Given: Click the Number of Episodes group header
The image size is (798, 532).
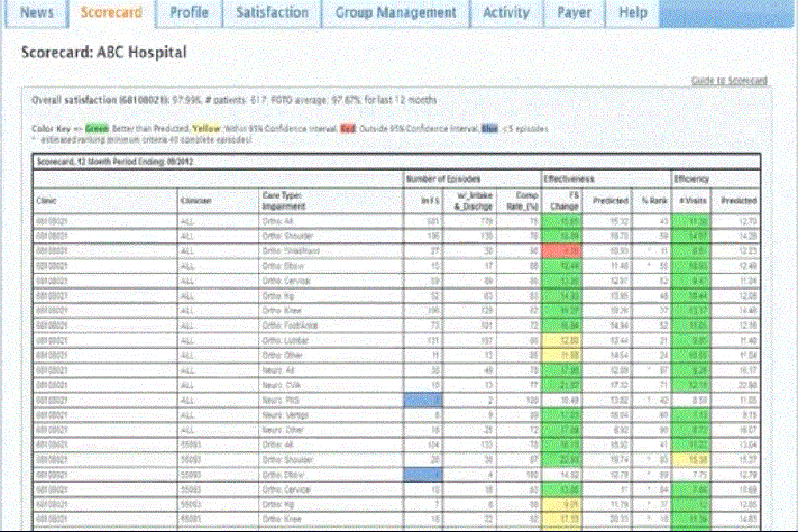Looking at the screenshot, I should click(472, 179).
